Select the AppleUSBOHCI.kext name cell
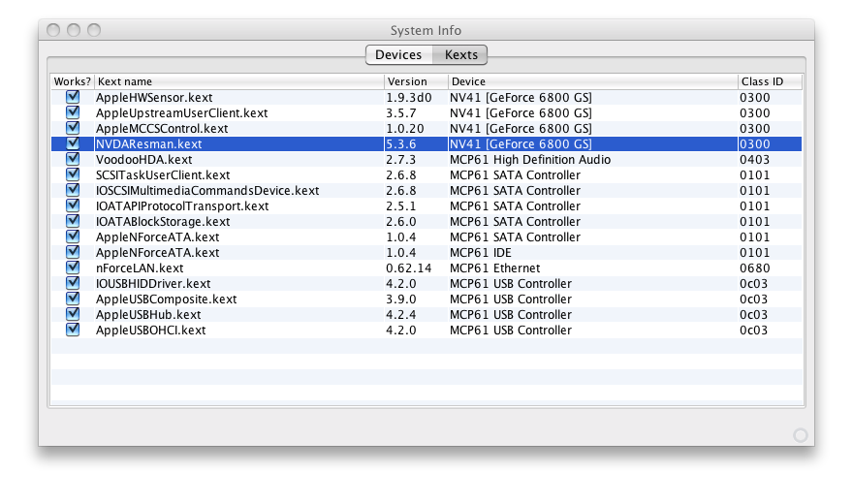Screen dimensions: 853x504 coord(150,330)
